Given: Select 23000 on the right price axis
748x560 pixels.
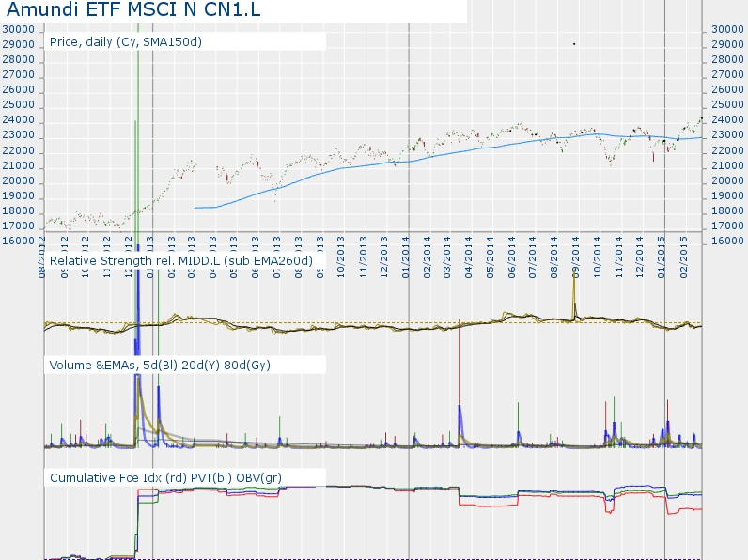Looking at the screenshot, I should click(x=727, y=135).
